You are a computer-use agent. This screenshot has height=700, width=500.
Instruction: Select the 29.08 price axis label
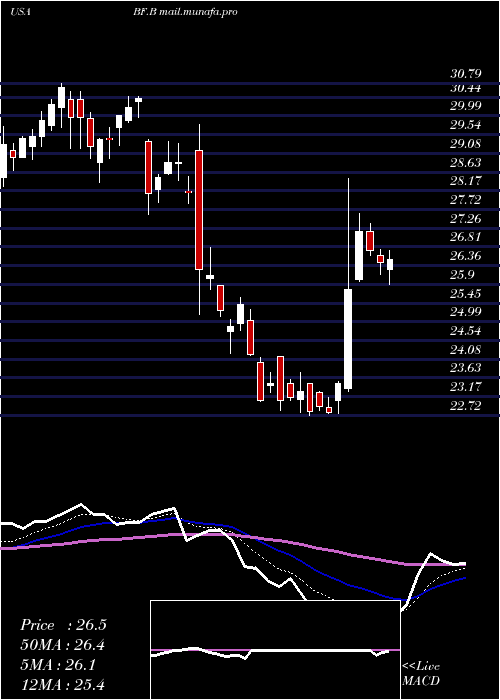click(x=465, y=144)
